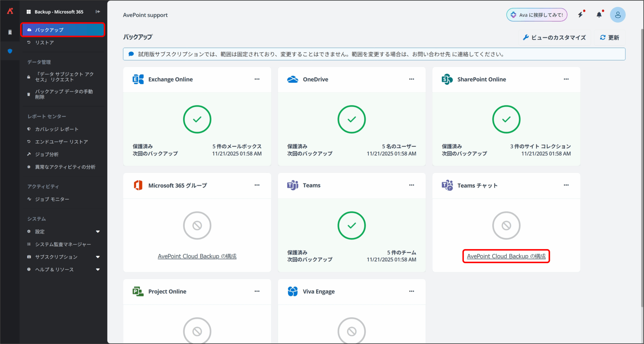Viewport: 644px width, 344px height.
Task: Expand the ヘルプ & リソース submenu
Action: coord(98,270)
